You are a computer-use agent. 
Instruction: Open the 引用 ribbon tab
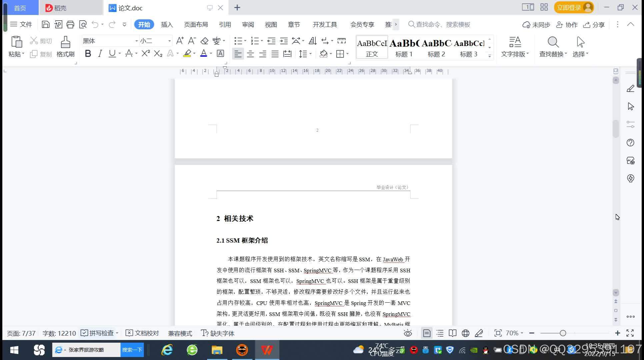225,25
